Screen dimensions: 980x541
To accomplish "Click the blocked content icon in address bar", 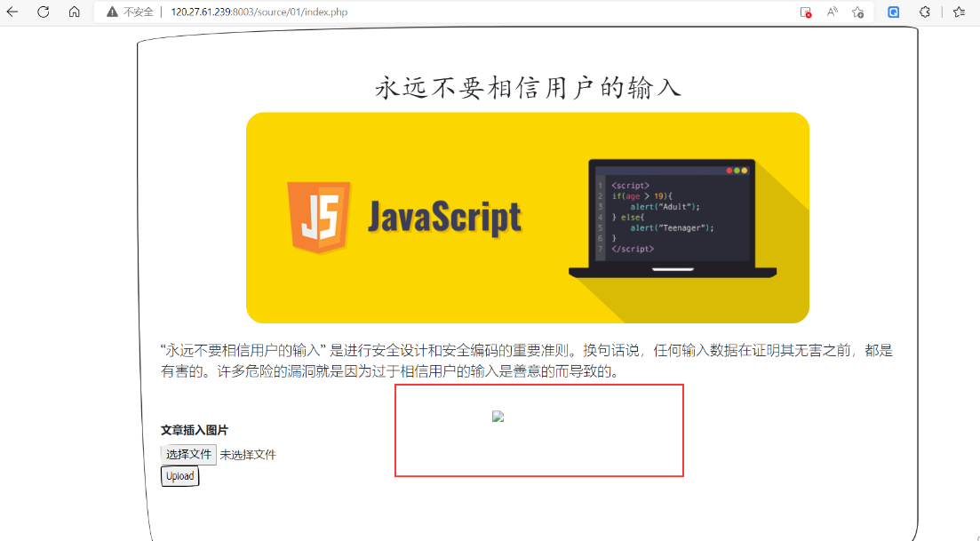I will tap(806, 12).
